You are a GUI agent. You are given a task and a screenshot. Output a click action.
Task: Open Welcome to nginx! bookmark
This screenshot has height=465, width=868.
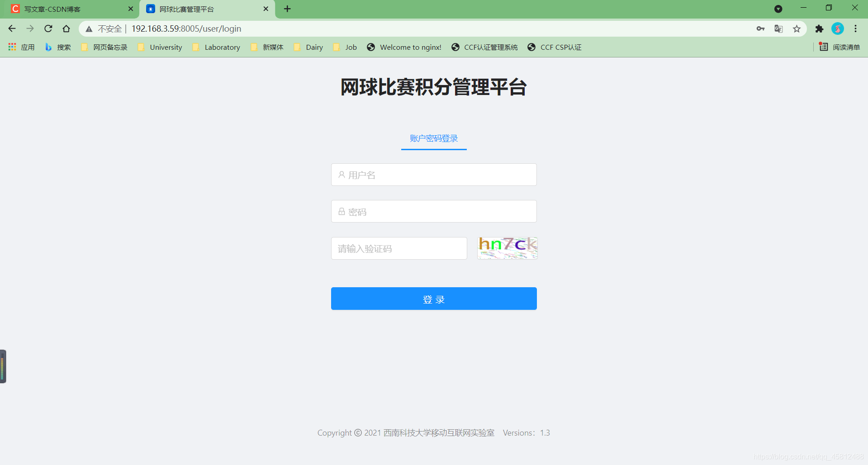coord(404,47)
